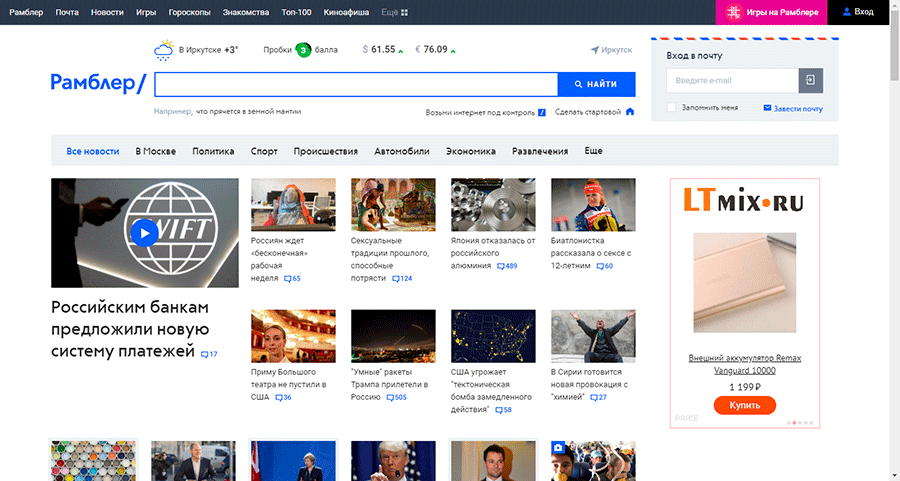This screenshot has height=481, width=900.
Task: Click the play button on SWIFT video
Action: tap(144, 233)
